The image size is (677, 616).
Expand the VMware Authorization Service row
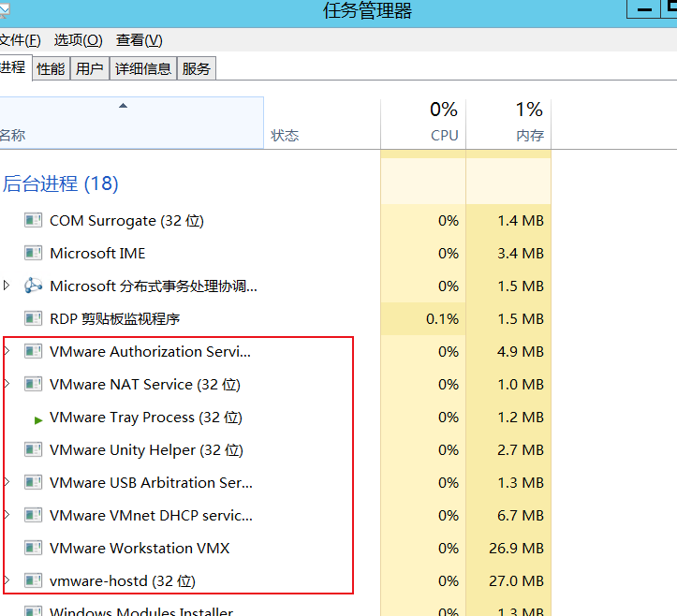[x=7, y=351]
